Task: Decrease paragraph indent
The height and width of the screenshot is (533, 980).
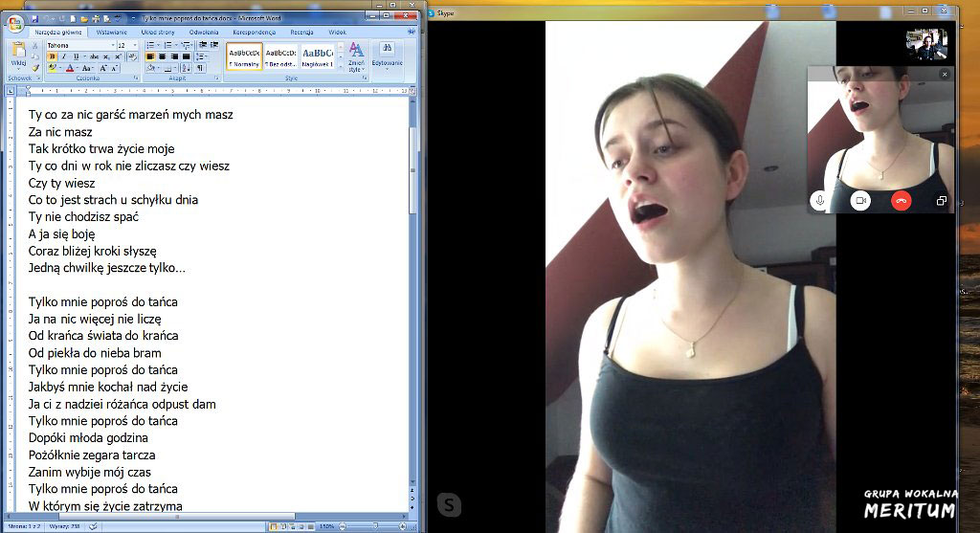Action: pos(203,45)
